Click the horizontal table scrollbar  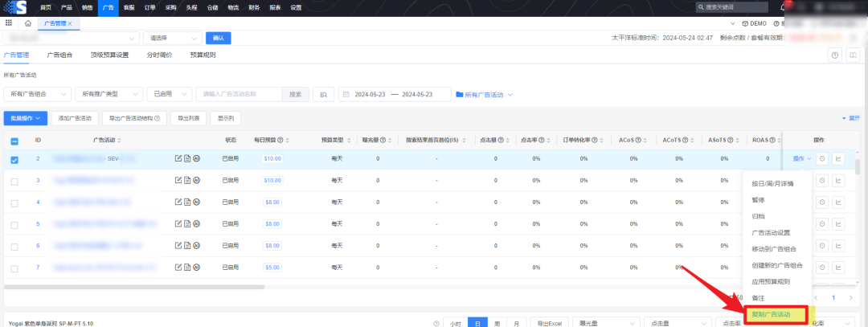pyautogui.click(x=134, y=287)
